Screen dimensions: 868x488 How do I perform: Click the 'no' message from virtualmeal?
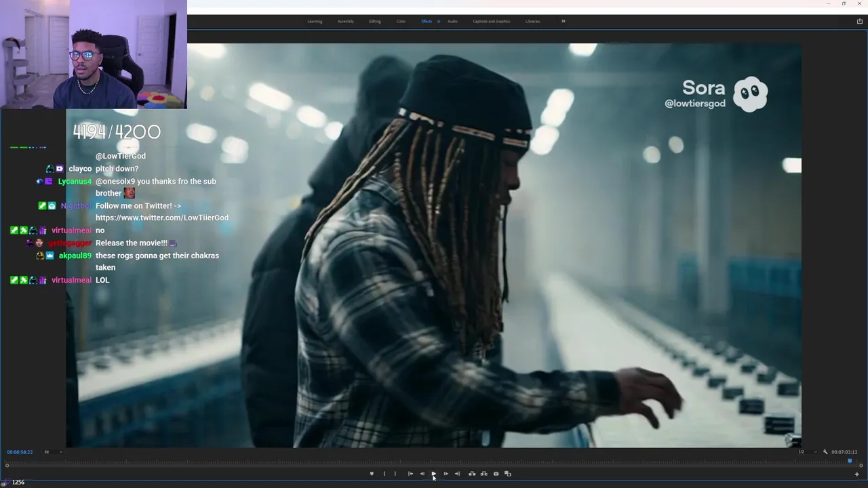(100, 230)
